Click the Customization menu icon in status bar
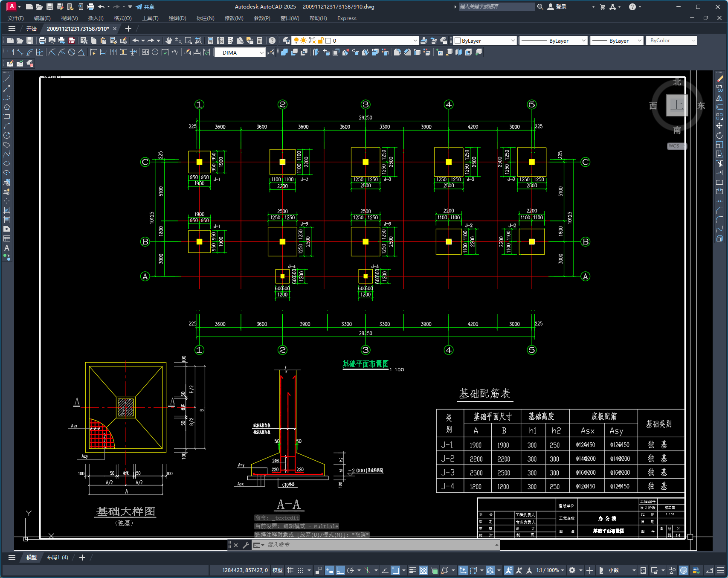The width and height of the screenshot is (728, 578). 720,570
